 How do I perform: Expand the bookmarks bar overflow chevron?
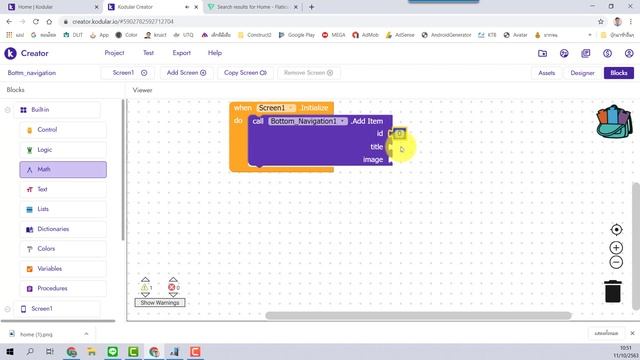[x=589, y=35]
